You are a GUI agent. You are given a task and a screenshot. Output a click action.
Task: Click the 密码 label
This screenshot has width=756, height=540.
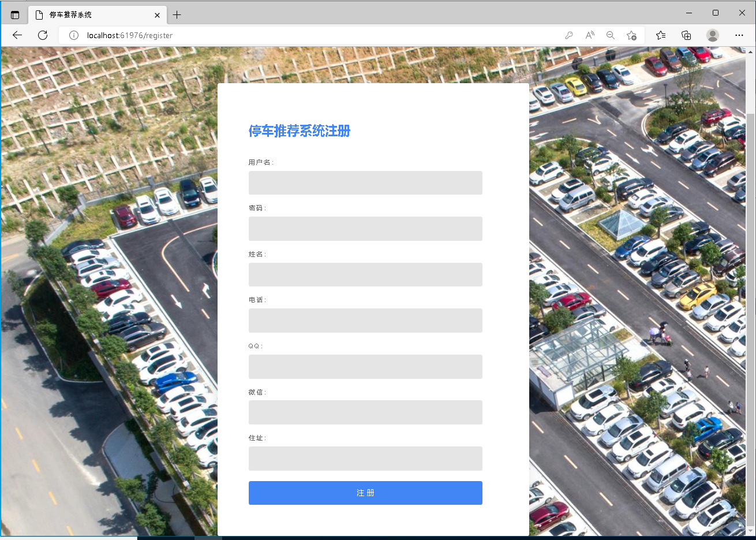[x=257, y=208]
